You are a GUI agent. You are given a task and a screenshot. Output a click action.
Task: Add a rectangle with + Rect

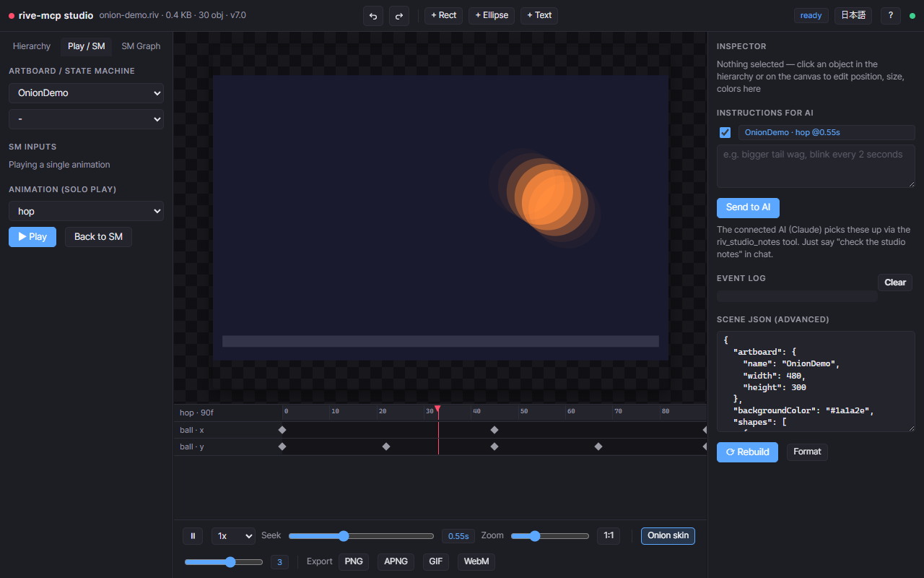(444, 15)
